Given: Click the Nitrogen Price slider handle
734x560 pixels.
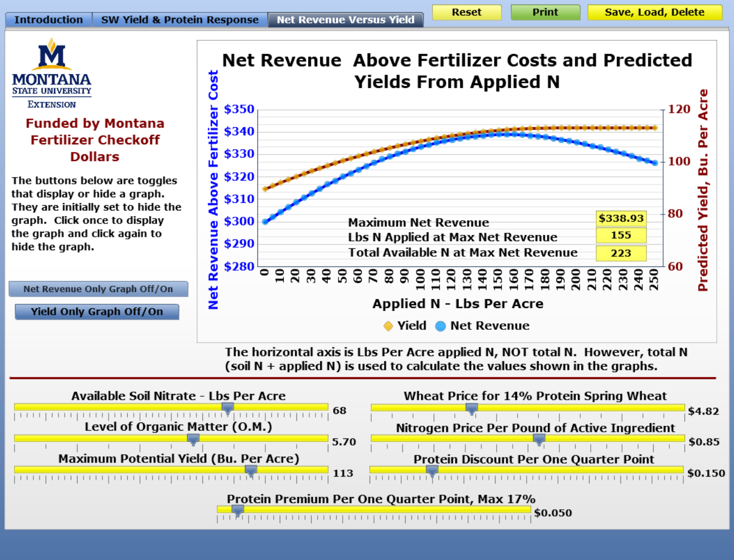Looking at the screenshot, I should (538, 440).
